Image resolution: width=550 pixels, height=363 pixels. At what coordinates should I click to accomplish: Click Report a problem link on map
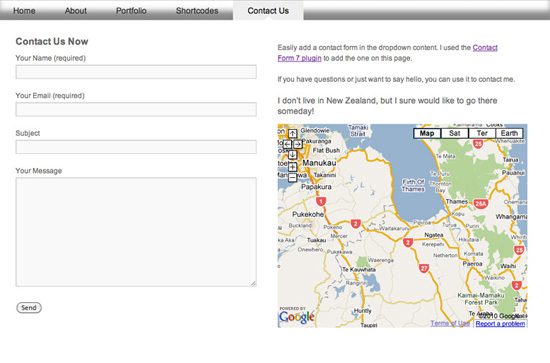click(x=500, y=323)
